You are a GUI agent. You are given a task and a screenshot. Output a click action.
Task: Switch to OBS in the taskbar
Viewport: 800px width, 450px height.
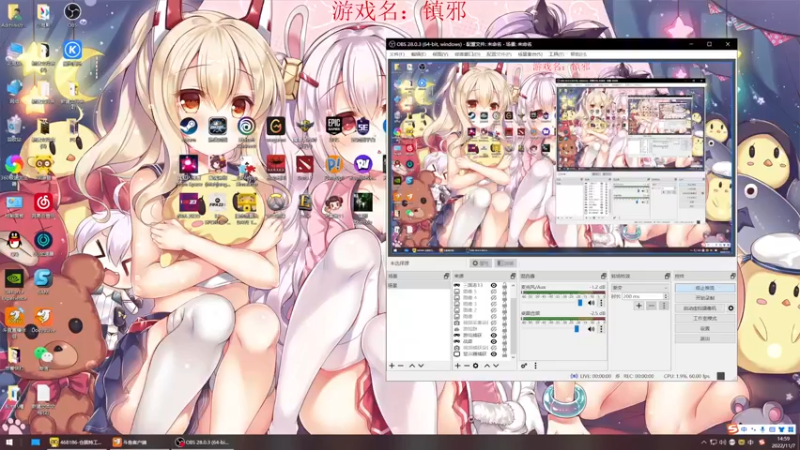pos(203,442)
